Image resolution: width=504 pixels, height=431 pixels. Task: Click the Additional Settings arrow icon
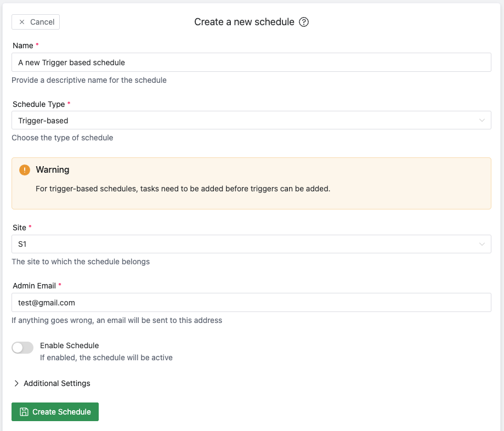point(16,383)
